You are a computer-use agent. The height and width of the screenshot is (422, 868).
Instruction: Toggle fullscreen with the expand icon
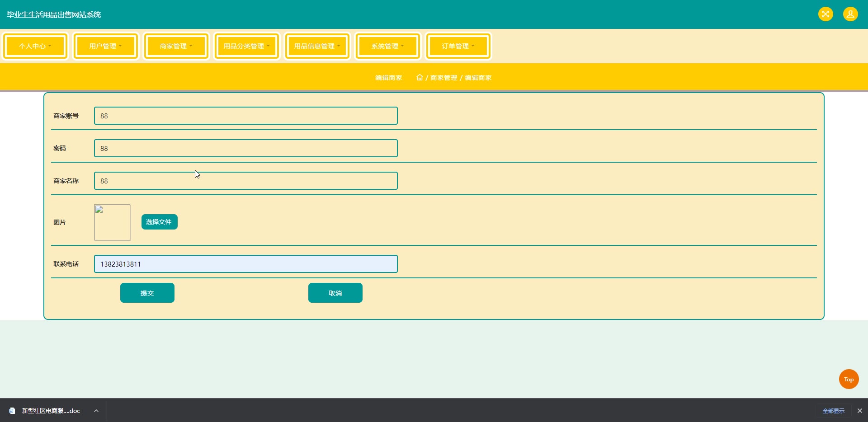[826, 14]
